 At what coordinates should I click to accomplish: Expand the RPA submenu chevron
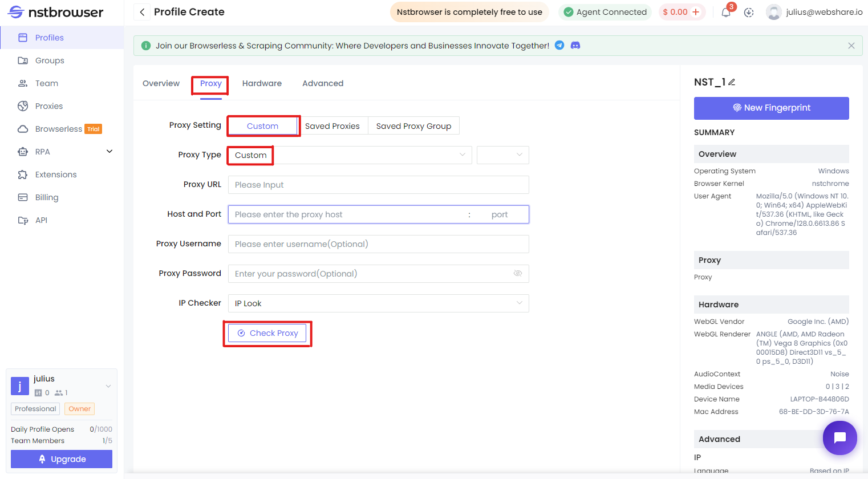[109, 151]
